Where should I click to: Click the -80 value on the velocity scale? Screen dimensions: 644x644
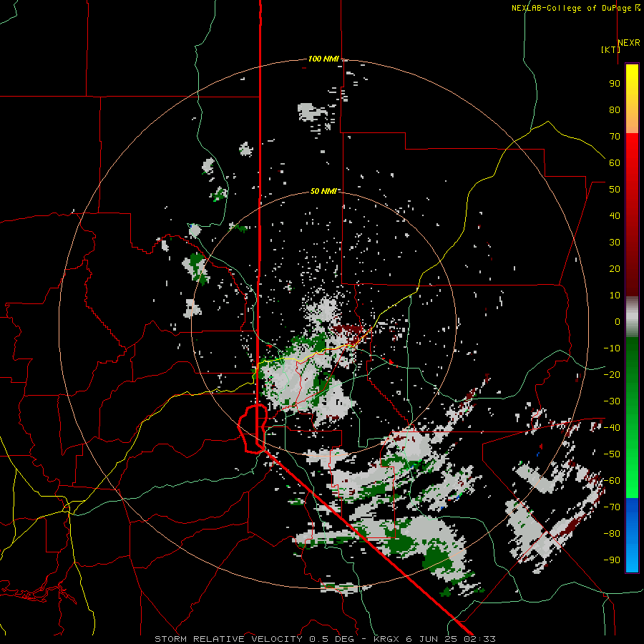point(612,534)
